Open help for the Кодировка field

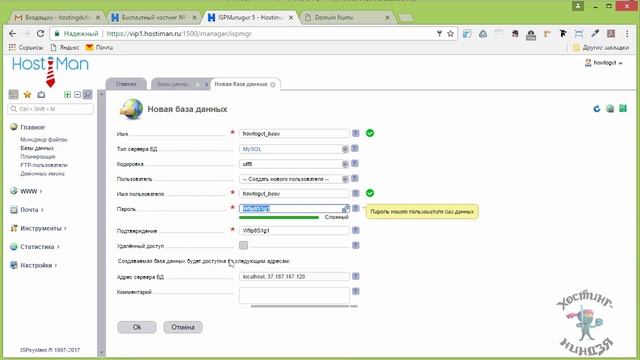355,164
